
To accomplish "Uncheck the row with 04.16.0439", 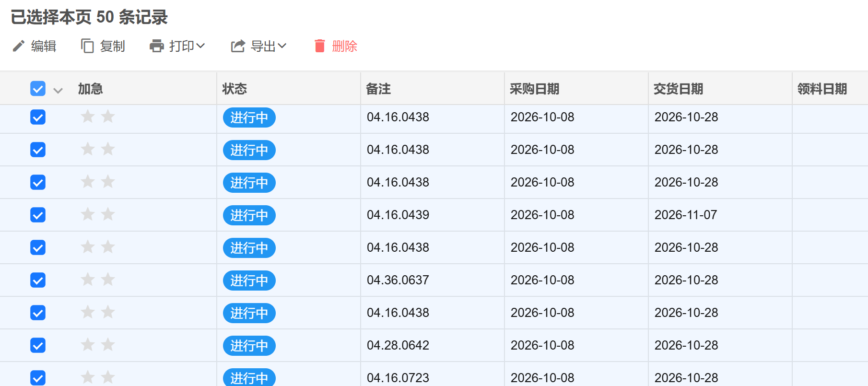I will click(x=38, y=215).
